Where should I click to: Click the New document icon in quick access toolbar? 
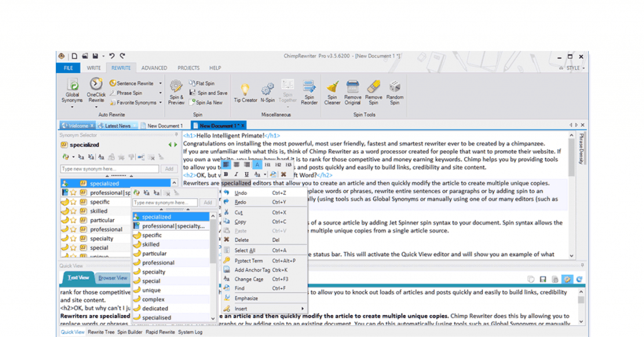[74, 56]
